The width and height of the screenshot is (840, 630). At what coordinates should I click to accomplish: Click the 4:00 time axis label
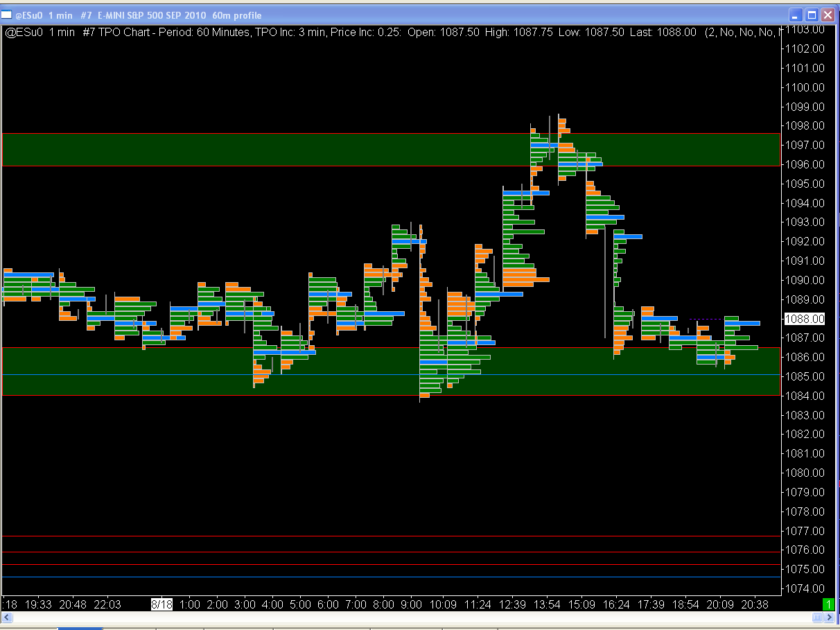point(272,604)
